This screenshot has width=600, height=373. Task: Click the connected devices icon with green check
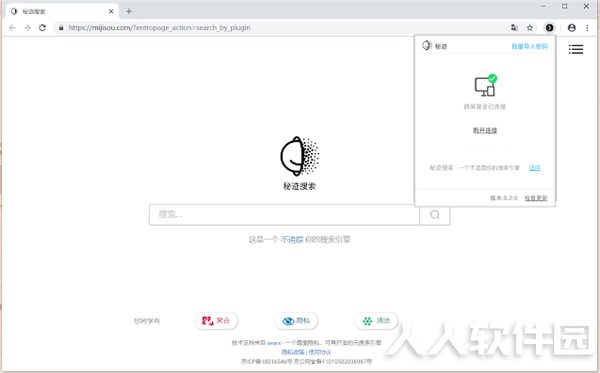485,86
